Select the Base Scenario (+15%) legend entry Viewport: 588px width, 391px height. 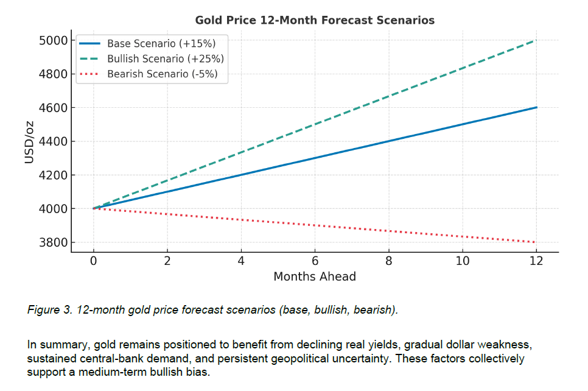pyautogui.click(x=161, y=43)
